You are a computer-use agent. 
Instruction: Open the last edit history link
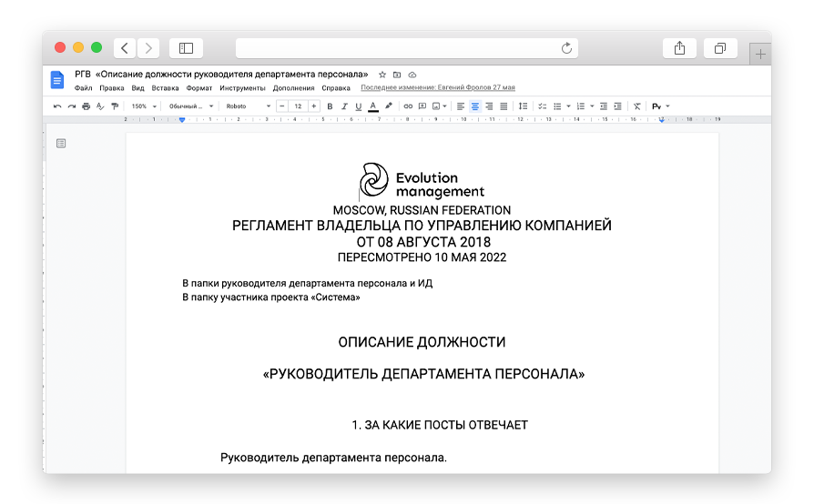(438, 87)
